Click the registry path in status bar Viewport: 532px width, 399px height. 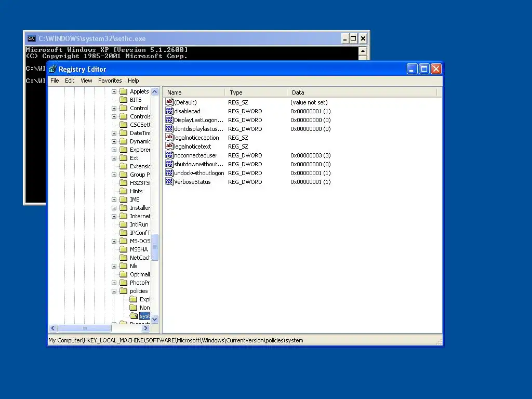176,340
